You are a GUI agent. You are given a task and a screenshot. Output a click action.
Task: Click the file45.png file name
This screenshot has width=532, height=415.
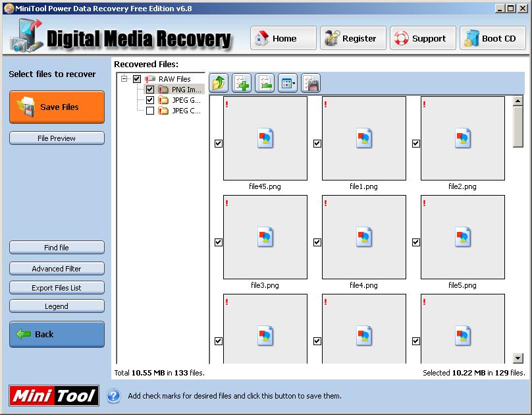(265, 186)
